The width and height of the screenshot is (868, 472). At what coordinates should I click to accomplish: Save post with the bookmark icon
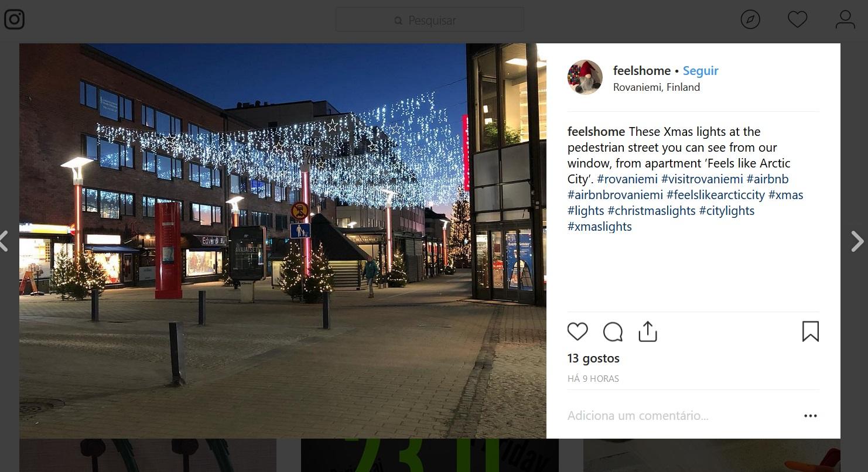[811, 331]
